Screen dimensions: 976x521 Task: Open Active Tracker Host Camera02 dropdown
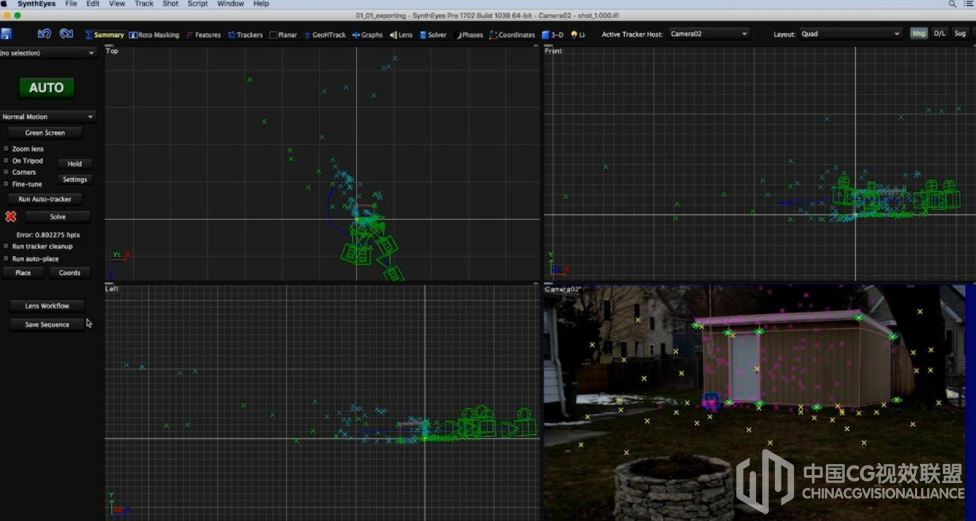pyautogui.click(x=709, y=34)
